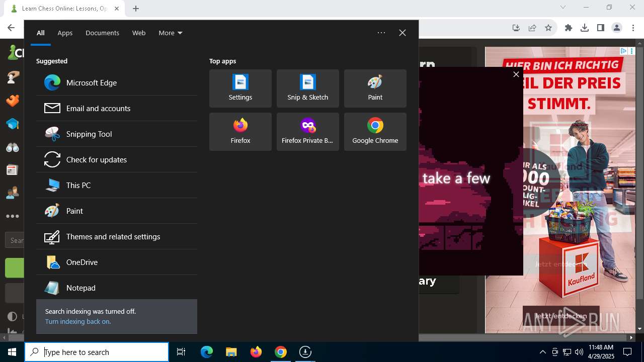Open a new Chrome tab
644x362 pixels.
[136, 8]
